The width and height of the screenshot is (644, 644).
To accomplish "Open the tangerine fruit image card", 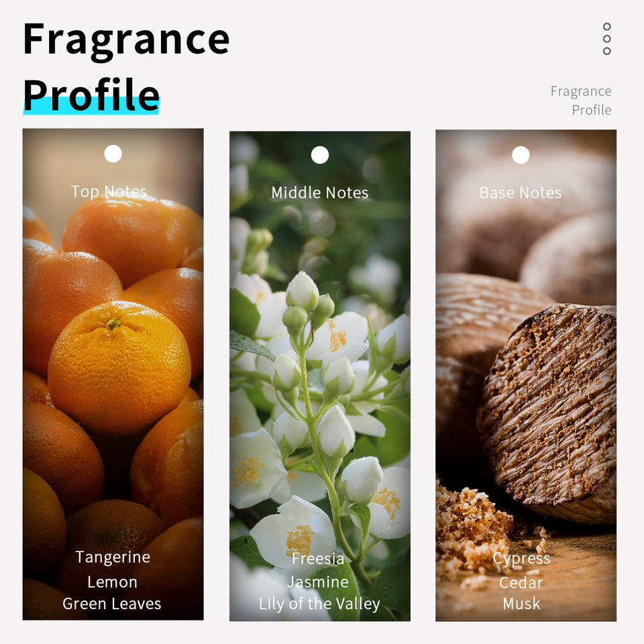I will coord(113,374).
